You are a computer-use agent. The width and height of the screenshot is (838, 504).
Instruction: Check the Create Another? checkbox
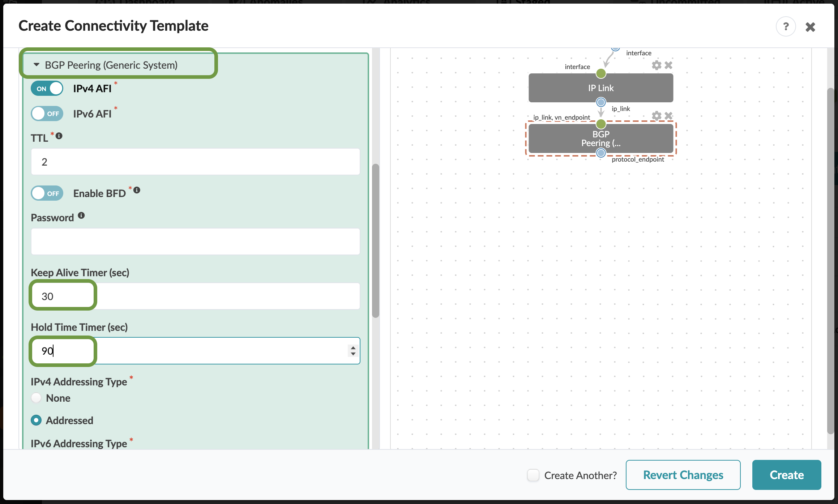point(533,475)
